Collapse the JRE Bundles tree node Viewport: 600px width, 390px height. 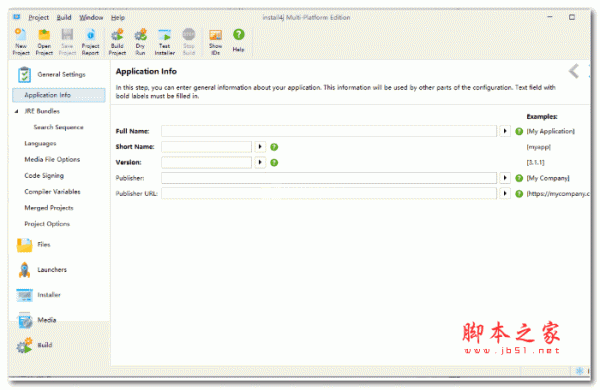16,111
